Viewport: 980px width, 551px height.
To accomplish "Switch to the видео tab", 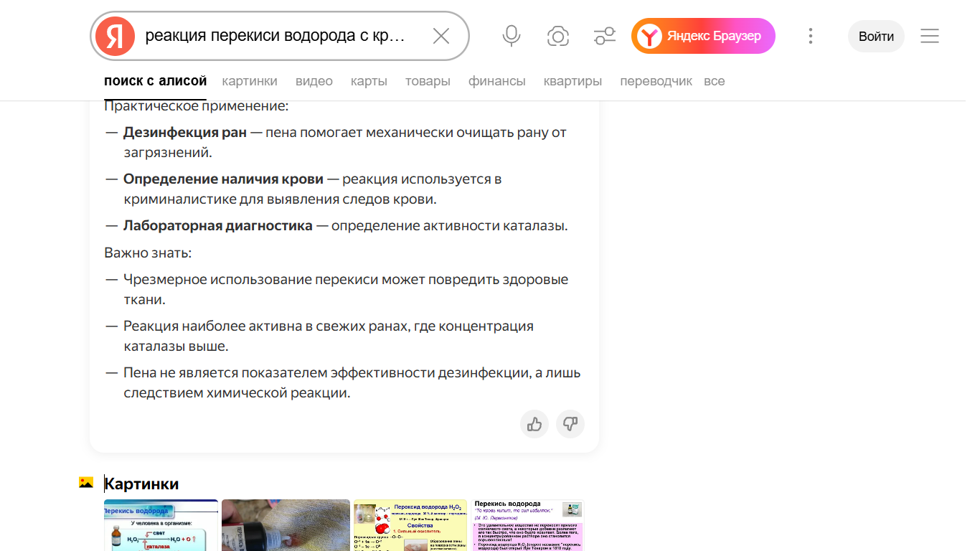I will tap(314, 81).
